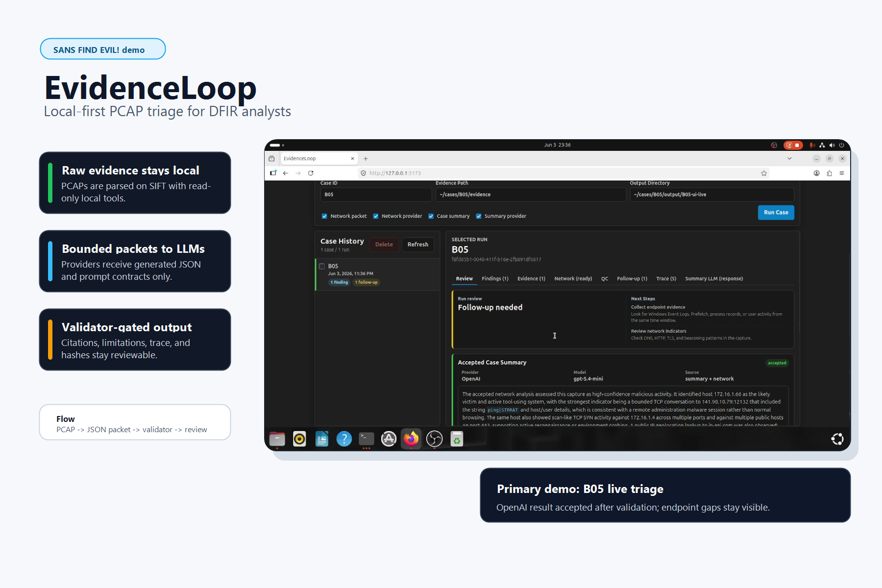882x588 pixels.
Task: Click the Case ID input field
Action: coord(376,195)
